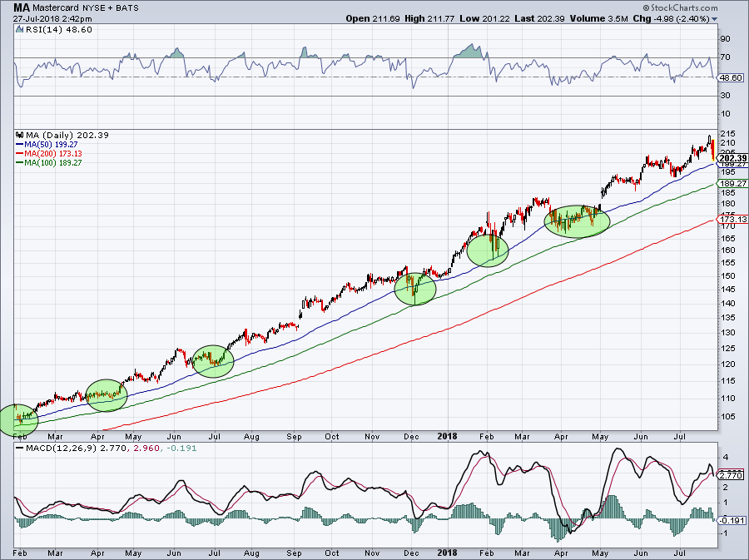Click the red 173.13 tag on price axis
The image size is (749, 560).
coord(733,220)
